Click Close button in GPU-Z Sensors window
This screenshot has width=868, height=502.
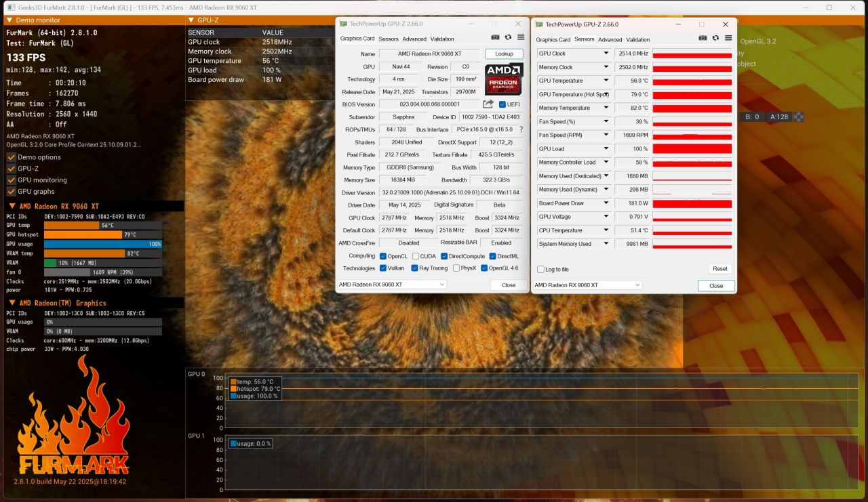click(716, 286)
